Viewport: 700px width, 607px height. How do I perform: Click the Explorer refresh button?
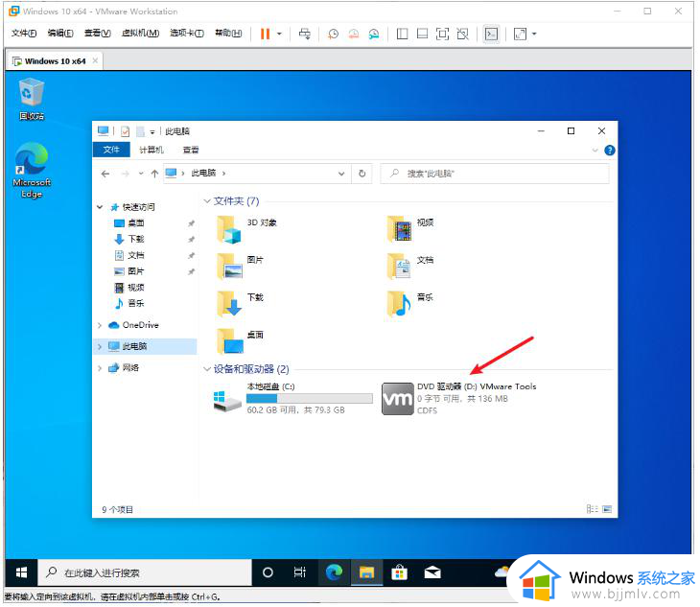pos(362,174)
